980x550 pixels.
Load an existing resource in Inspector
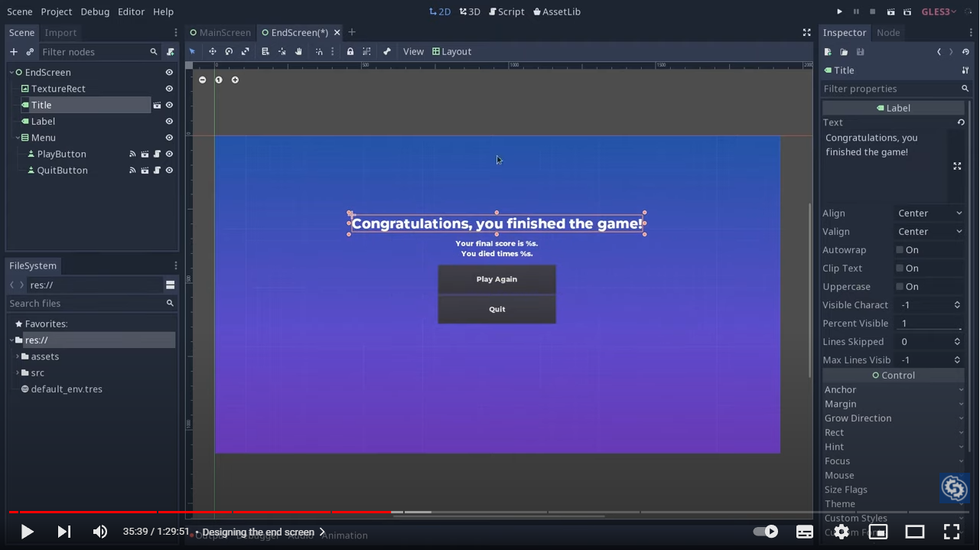[x=844, y=51]
